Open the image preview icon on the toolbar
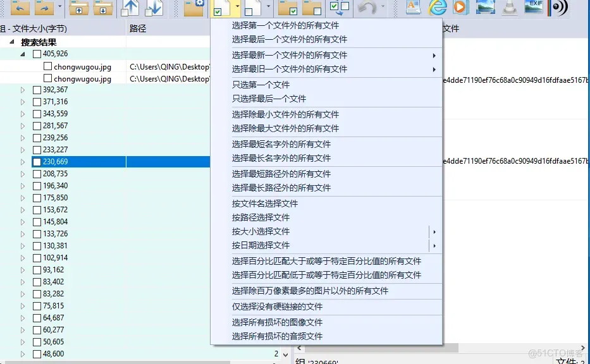590x364 pixels. point(486,8)
